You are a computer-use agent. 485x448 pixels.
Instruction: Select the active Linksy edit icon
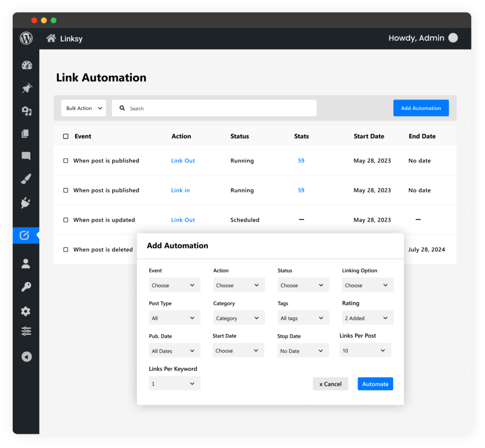pyautogui.click(x=25, y=235)
